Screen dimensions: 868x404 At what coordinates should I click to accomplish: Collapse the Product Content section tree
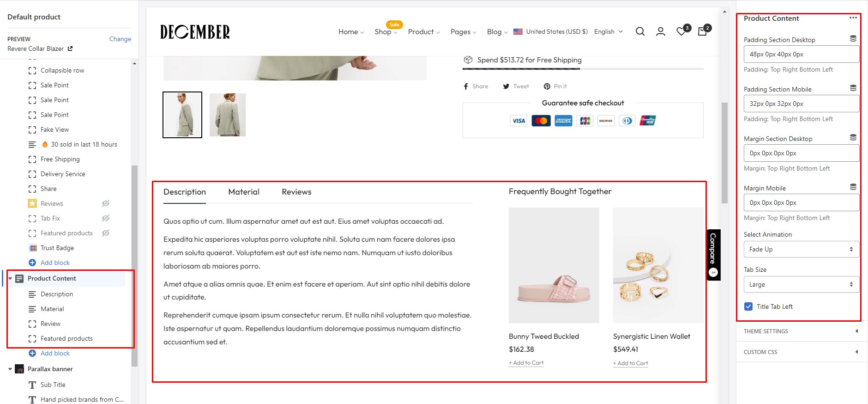10,278
